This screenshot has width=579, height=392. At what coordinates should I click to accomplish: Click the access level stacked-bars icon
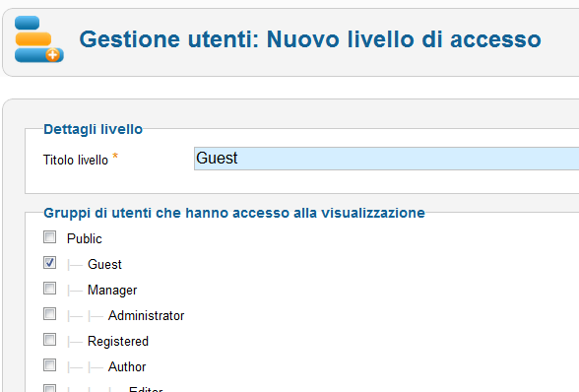(x=38, y=39)
